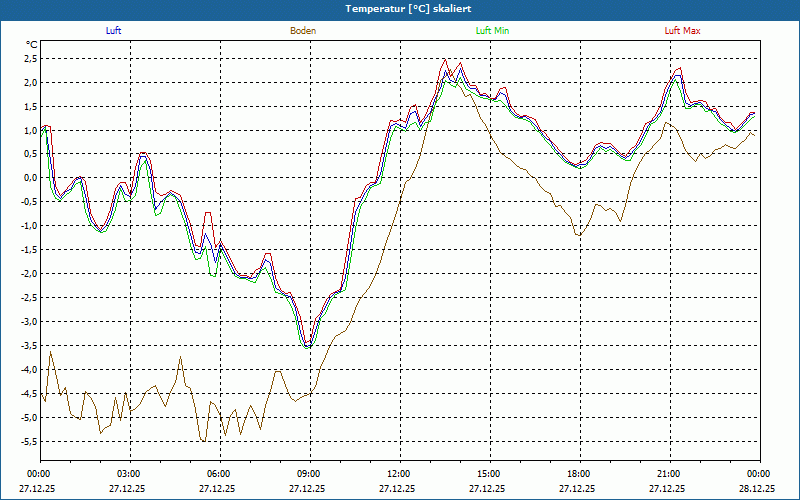Click the -5,5 y-axis tick label
Viewport: 800px width, 500px height.
[x=28, y=442]
